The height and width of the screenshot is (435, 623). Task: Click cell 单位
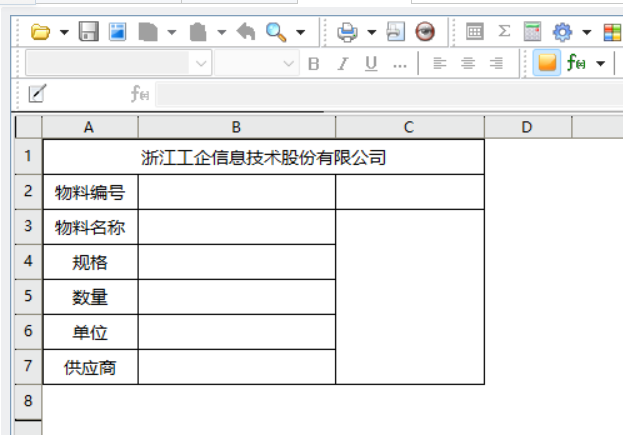coord(90,332)
